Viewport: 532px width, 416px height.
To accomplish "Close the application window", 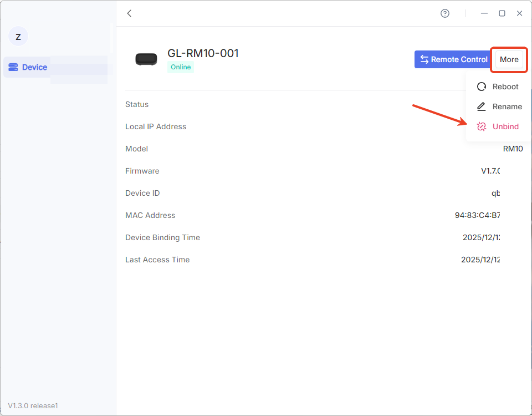I will [x=519, y=13].
